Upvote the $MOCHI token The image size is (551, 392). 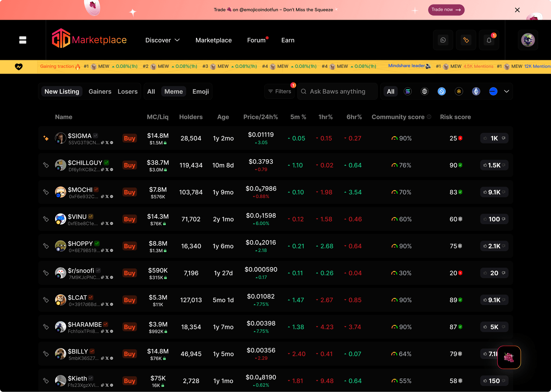[x=485, y=192]
